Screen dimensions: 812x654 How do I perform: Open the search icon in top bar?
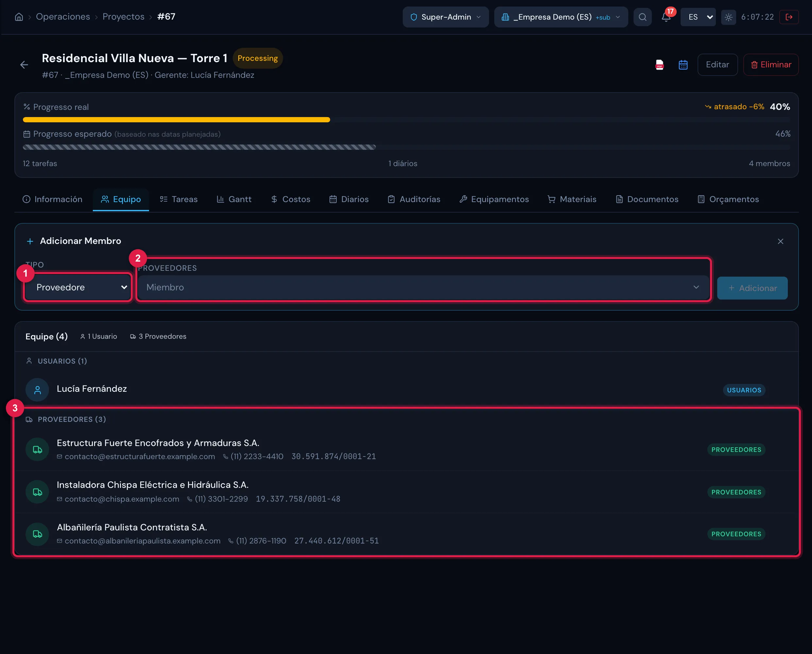(643, 17)
